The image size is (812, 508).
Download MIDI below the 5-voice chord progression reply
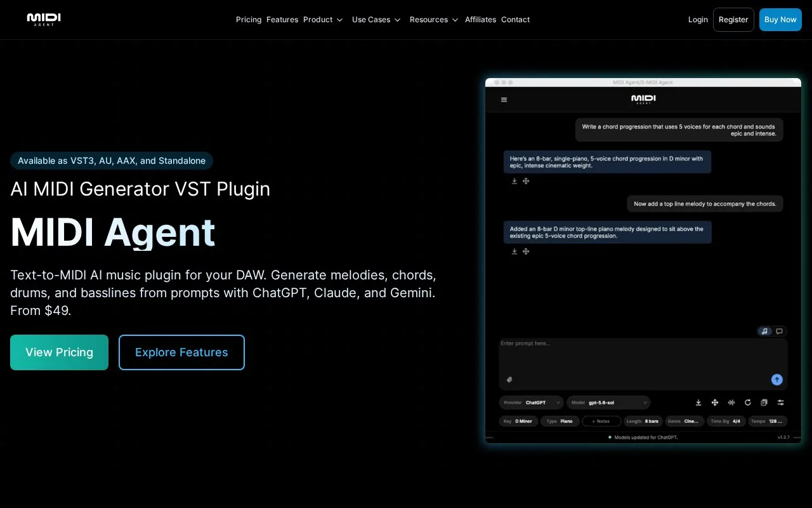[x=514, y=181]
